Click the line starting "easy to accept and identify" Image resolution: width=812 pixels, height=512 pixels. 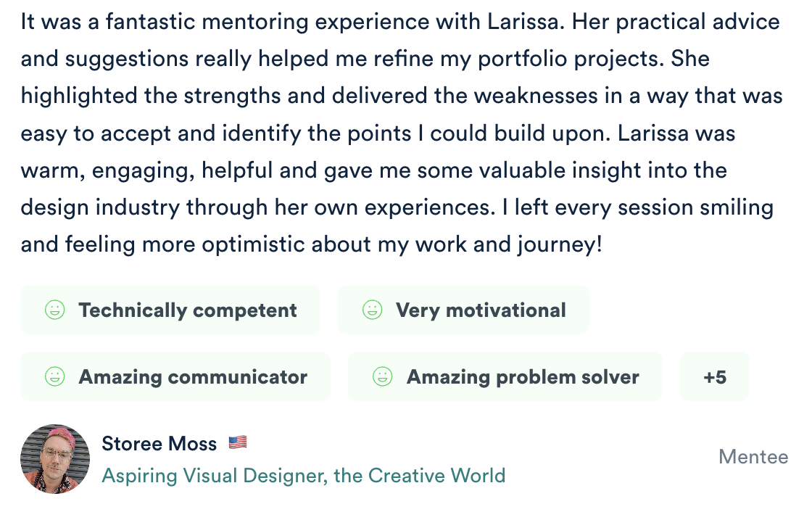point(378,133)
